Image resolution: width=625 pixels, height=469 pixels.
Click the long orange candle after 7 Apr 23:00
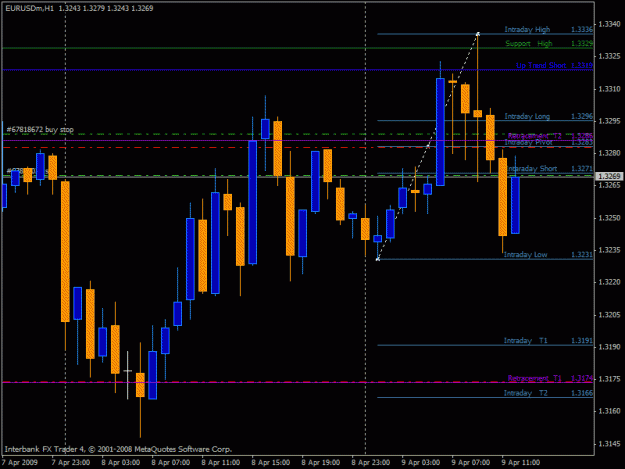click(65, 251)
